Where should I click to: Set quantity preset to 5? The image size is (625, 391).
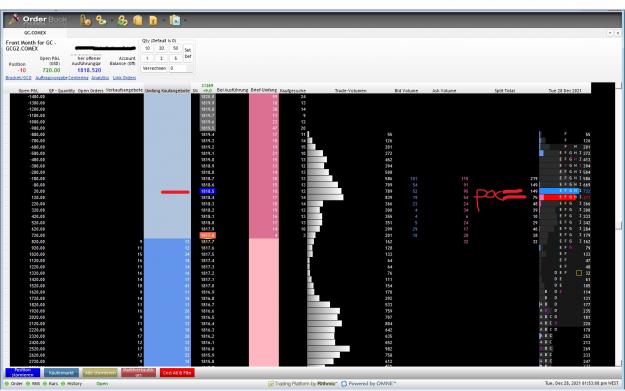[175, 58]
